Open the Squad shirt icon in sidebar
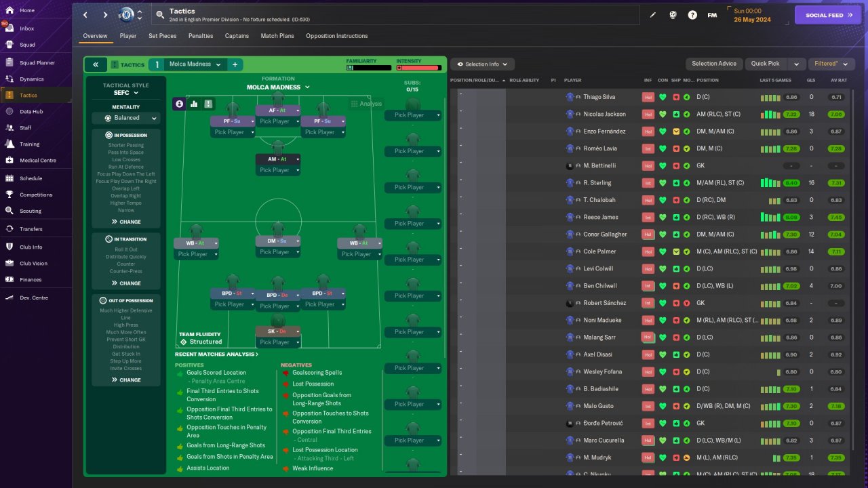 [9, 45]
